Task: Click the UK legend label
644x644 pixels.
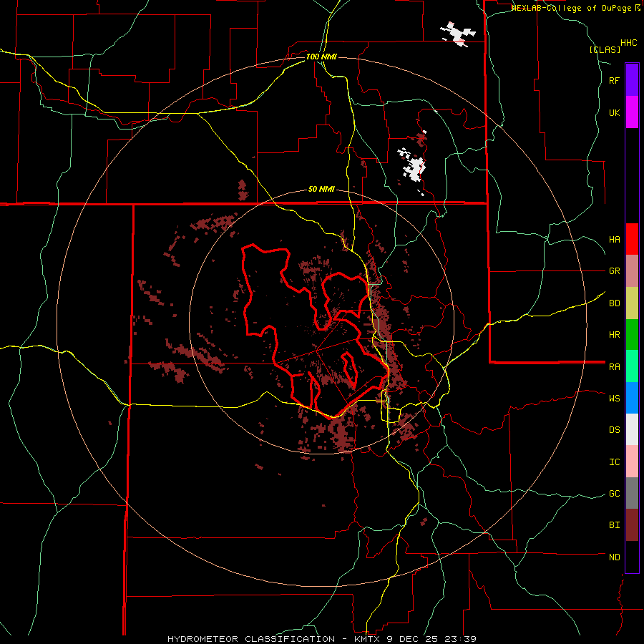Action: click(614, 112)
